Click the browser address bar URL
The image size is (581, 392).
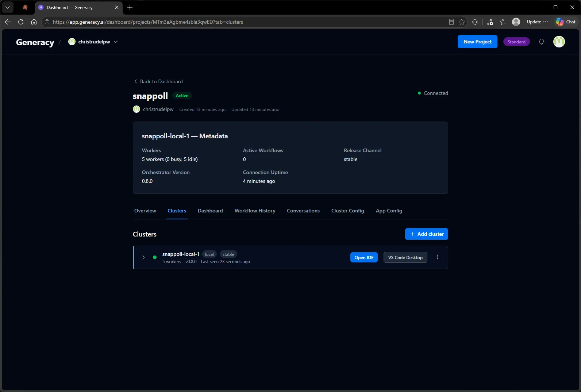[x=148, y=22]
